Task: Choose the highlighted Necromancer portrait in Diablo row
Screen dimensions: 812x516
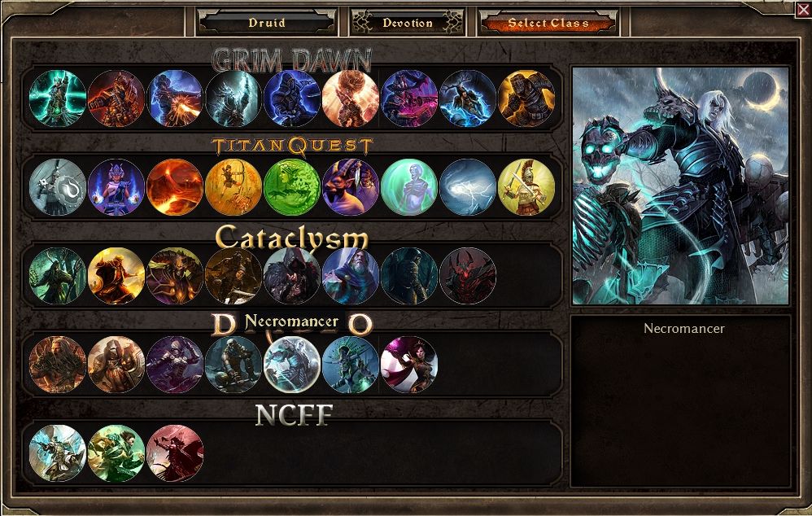Action: pos(291,365)
